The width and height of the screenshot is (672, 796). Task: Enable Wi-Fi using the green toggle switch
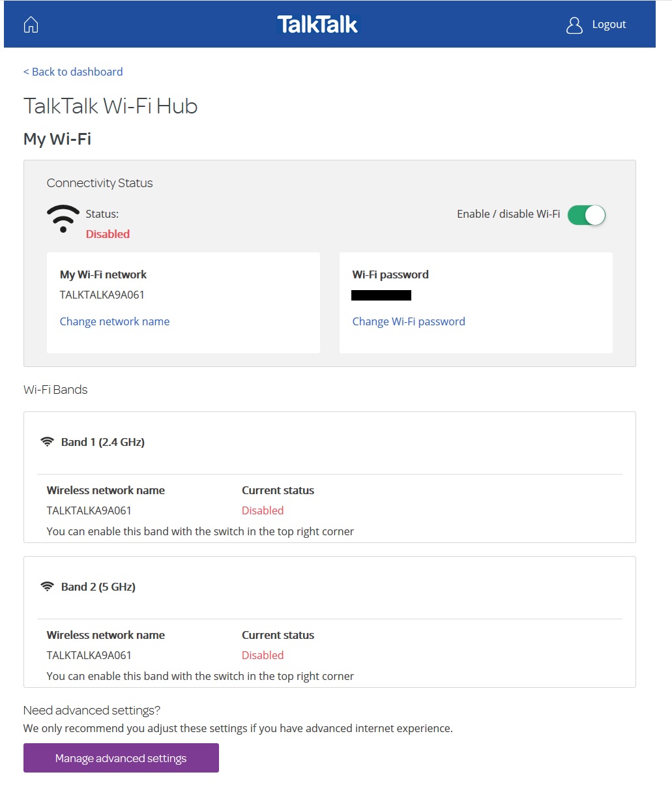(x=586, y=215)
